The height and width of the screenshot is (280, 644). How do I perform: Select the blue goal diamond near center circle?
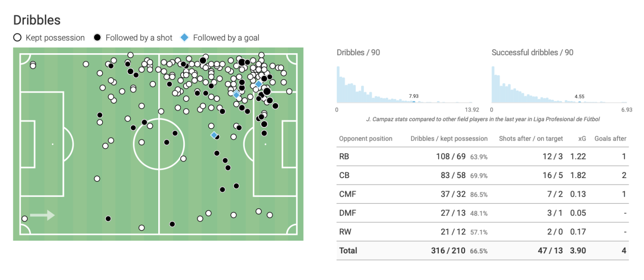(x=214, y=135)
